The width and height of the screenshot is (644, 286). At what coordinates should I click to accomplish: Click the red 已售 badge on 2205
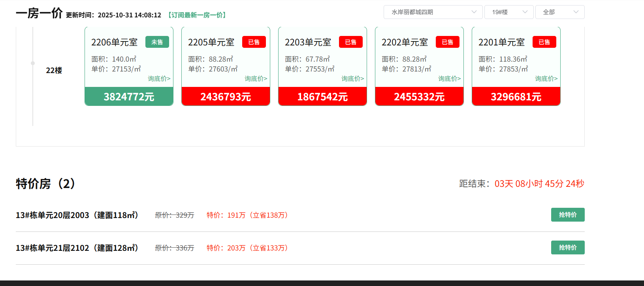(254, 42)
